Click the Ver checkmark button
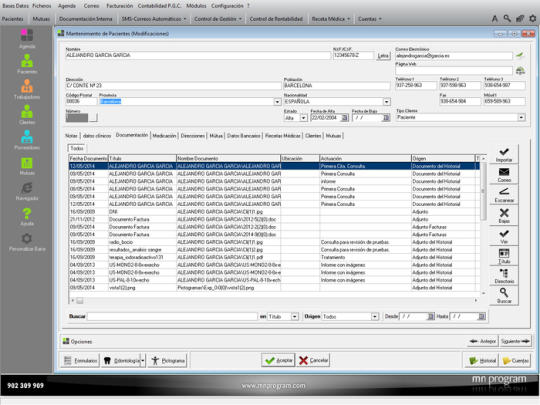The height and width of the screenshot is (405, 540). point(504,236)
